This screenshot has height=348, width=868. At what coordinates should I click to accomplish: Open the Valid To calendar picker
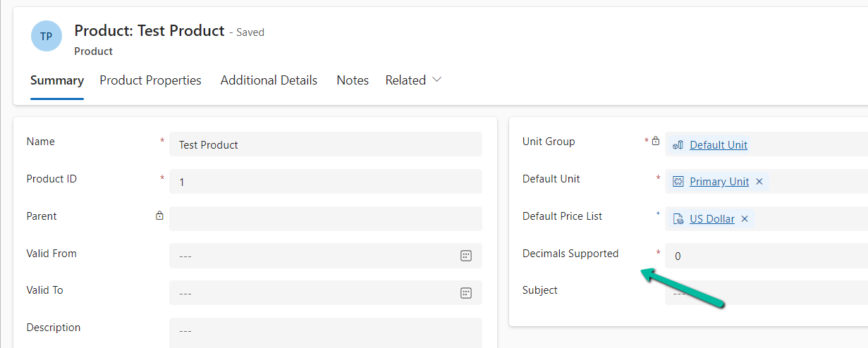tap(465, 293)
